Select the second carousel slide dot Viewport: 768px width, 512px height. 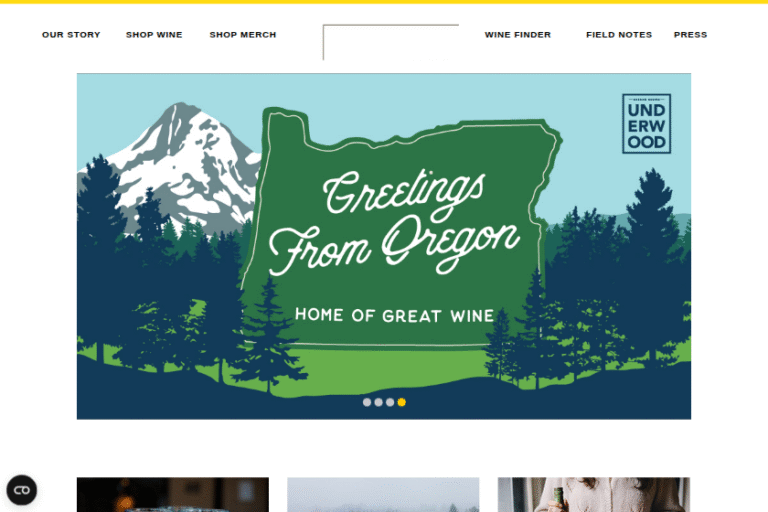click(379, 402)
